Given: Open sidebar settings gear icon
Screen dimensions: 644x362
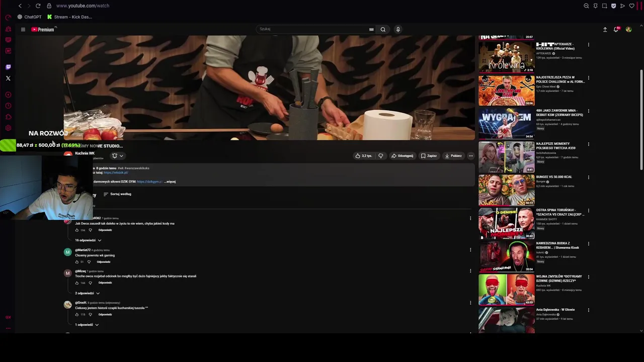Looking at the screenshot, I should 8,128.
